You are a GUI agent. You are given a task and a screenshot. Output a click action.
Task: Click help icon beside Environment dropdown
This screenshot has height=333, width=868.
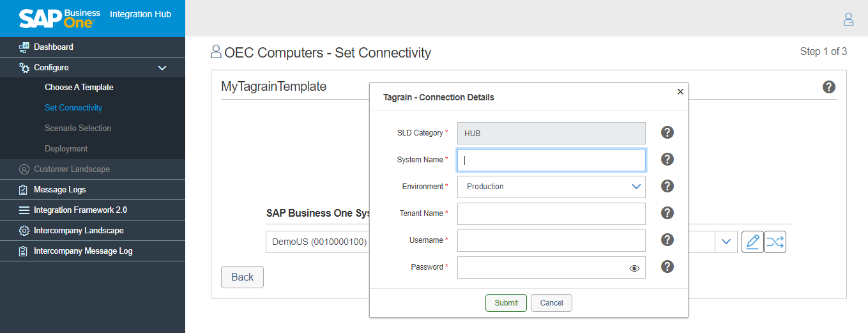pos(667,187)
